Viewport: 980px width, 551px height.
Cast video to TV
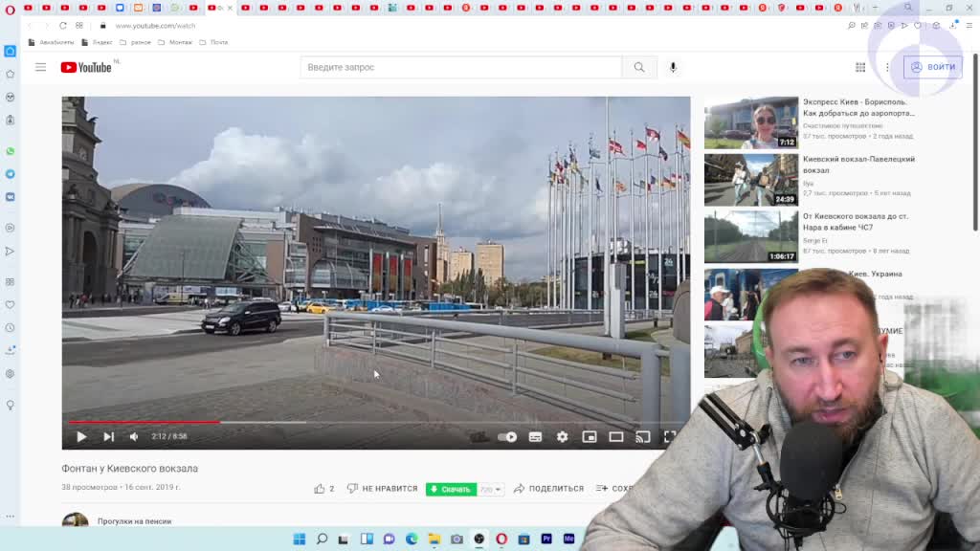click(x=643, y=436)
